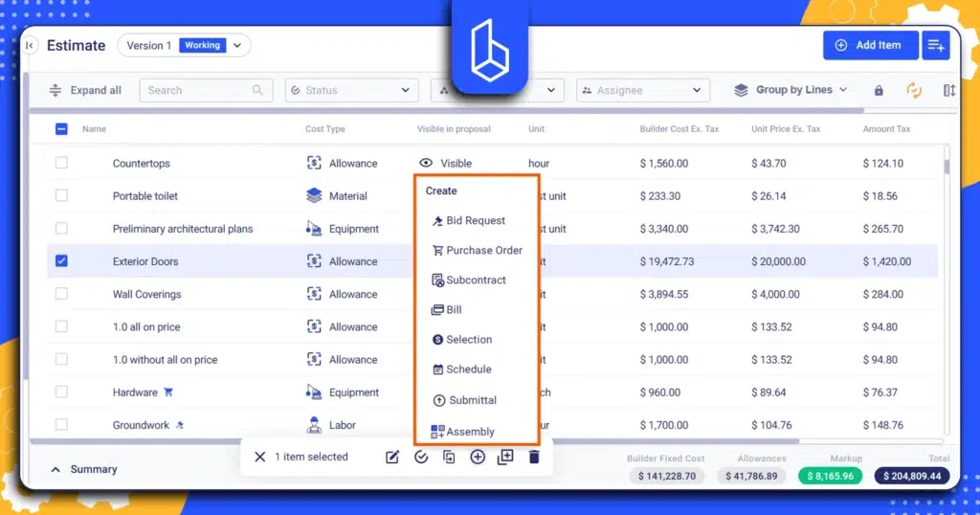Click the Labor icon in Groundwork row
Screen dimensions: 980x515
pos(314,425)
